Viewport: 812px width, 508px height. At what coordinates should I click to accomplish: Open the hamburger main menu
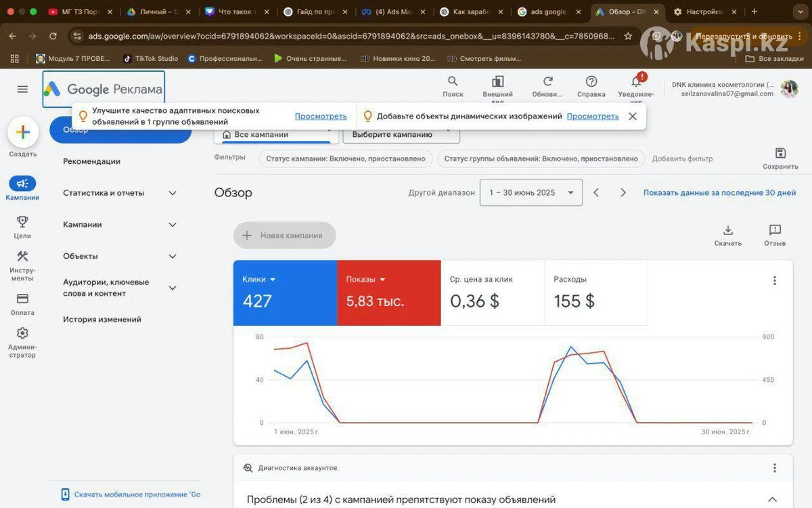(x=22, y=89)
